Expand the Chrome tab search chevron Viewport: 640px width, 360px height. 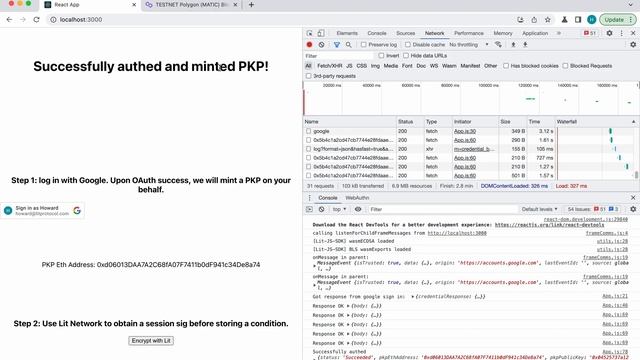631,5
